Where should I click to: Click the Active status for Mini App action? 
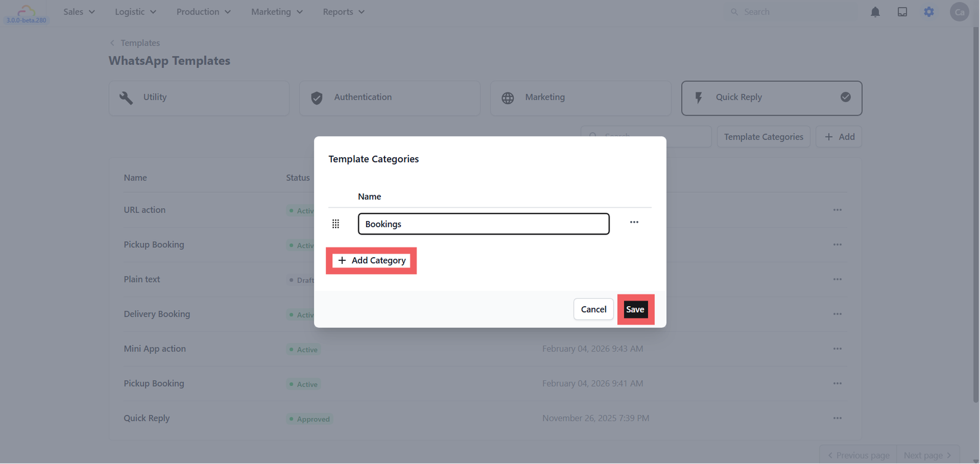click(304, 350)
